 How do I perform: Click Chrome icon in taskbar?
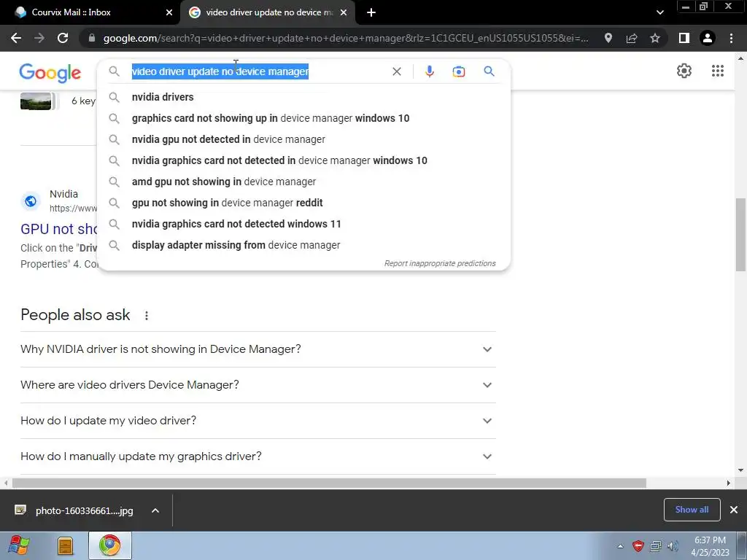110,545
